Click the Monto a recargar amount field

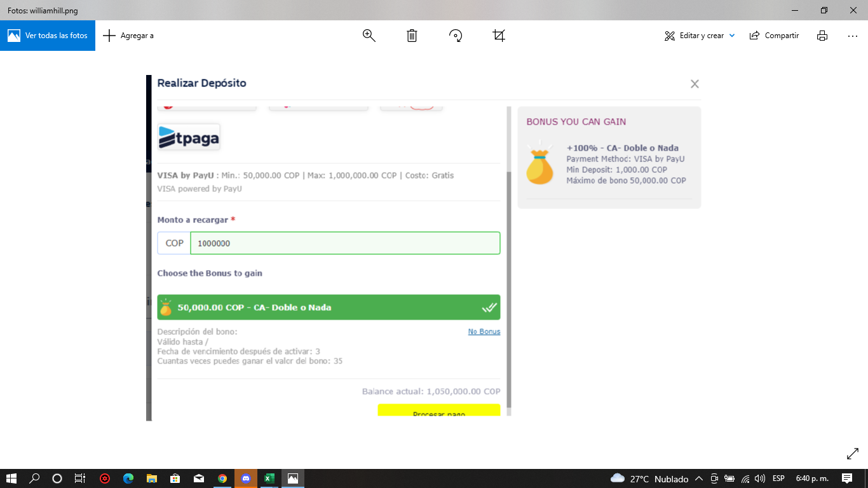(x=345, y=243)
